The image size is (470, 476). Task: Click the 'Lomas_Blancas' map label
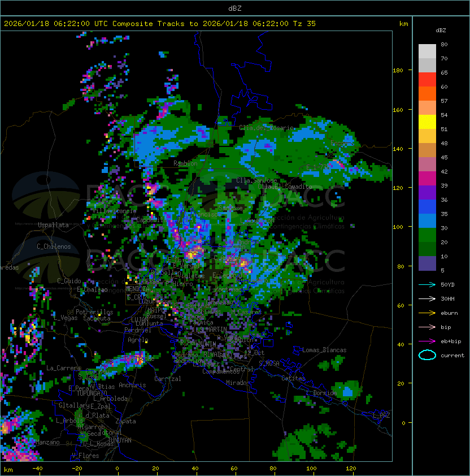324,350
